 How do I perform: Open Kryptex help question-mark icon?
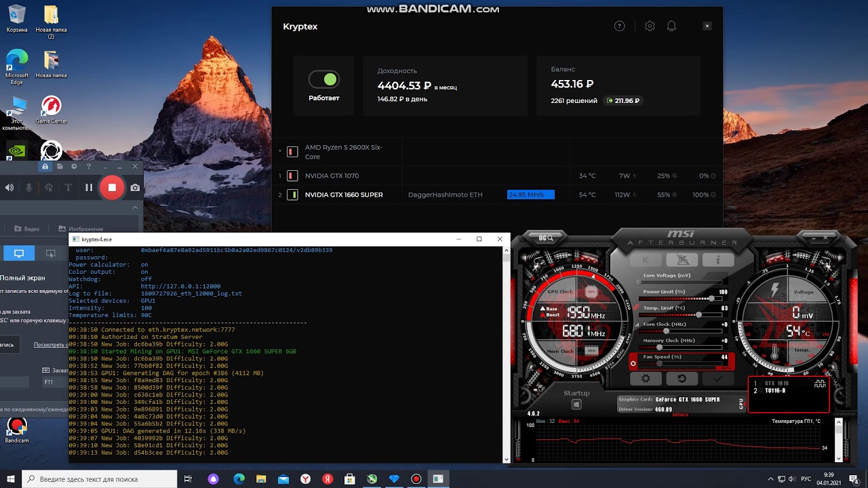(619, 26)
